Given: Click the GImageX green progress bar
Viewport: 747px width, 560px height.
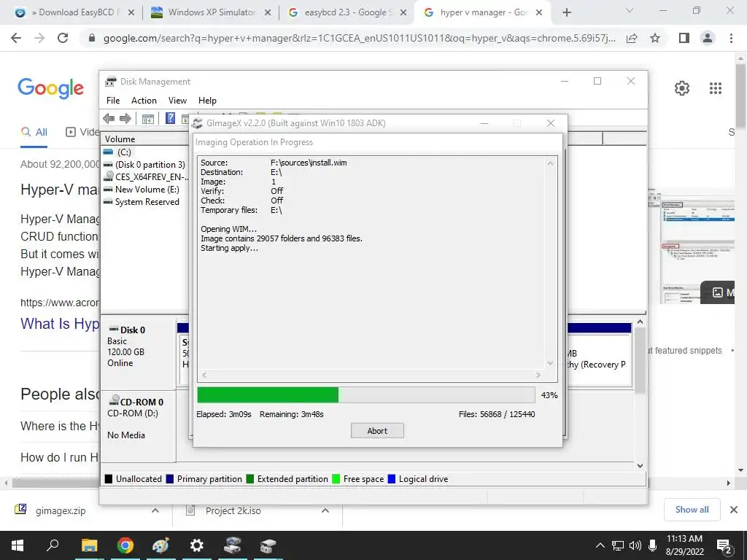Looking at the screenshot, I should pyautogui.click(x=268, y=394).
